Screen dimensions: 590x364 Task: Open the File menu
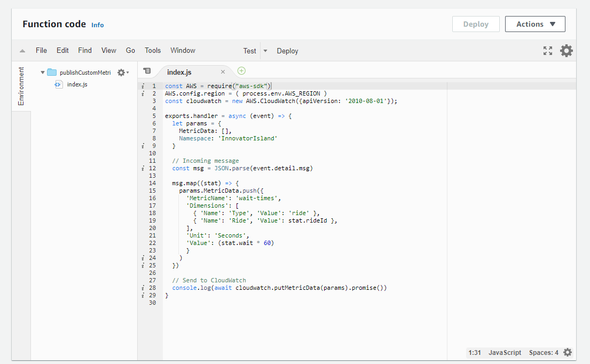click(x=41, y=51)
